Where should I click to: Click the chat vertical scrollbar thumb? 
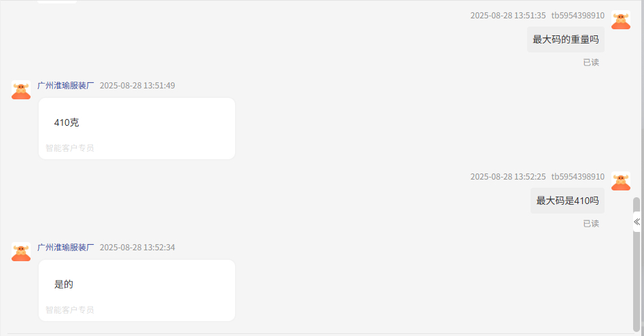point(637,264)
